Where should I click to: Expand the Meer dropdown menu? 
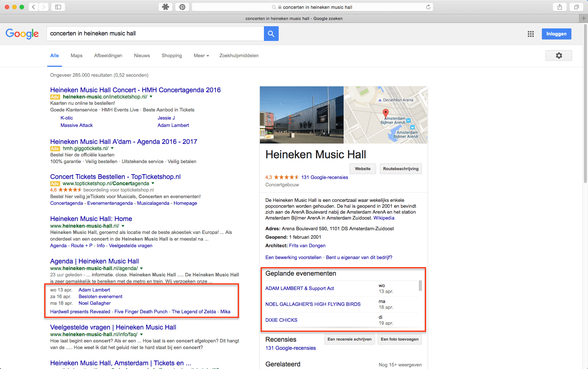(201, 56)
